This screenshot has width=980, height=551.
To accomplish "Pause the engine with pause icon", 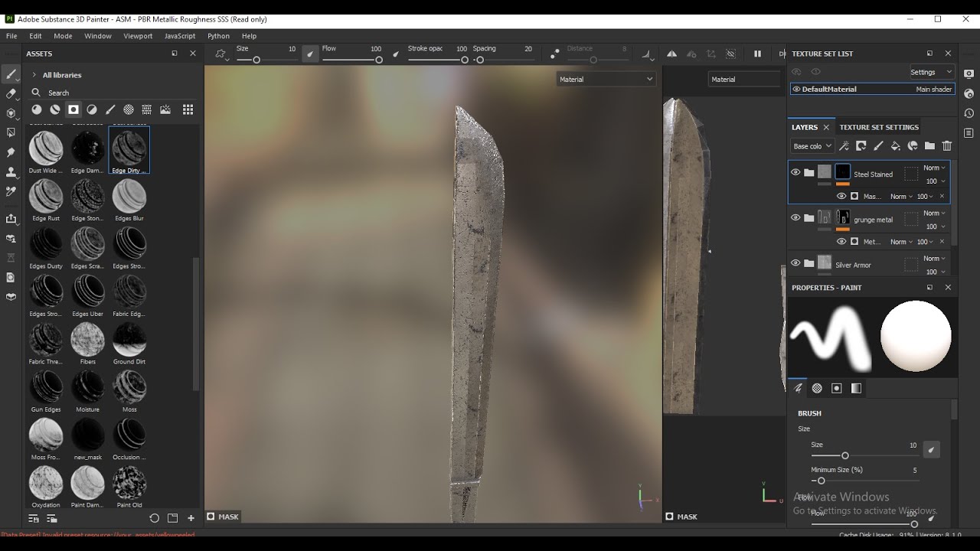I will pyautogui.click(x=757, y=54).
